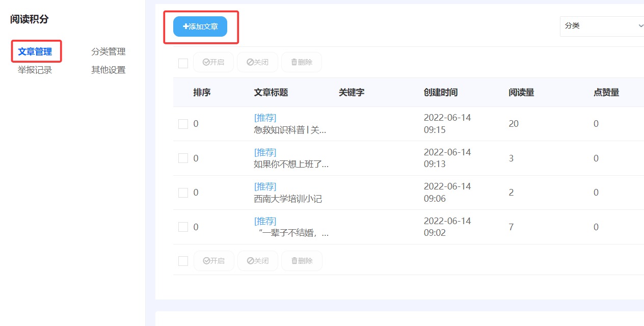Click the bottom 关闭 disable button

point(257,261)
